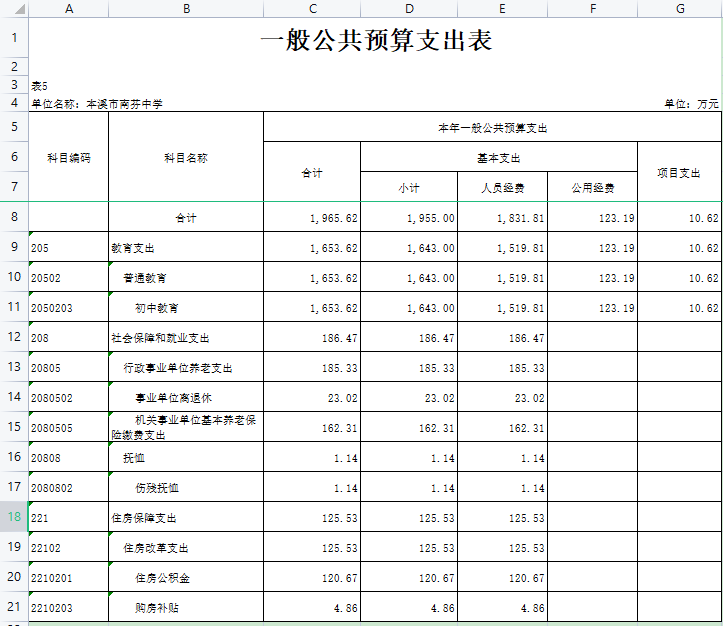
Task: Select column D header
Action: click(x=409, y=9)
